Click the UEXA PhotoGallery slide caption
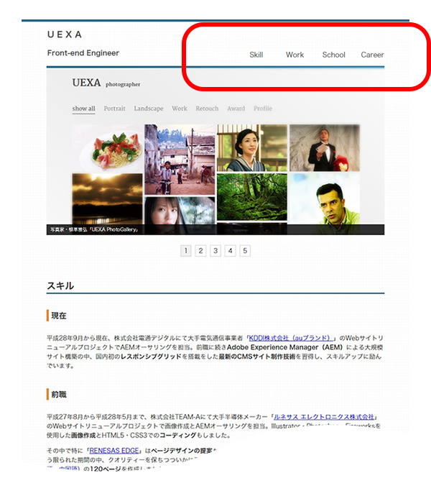The width and height of the screenshot is (431, 504). click(x=94, y=229)
